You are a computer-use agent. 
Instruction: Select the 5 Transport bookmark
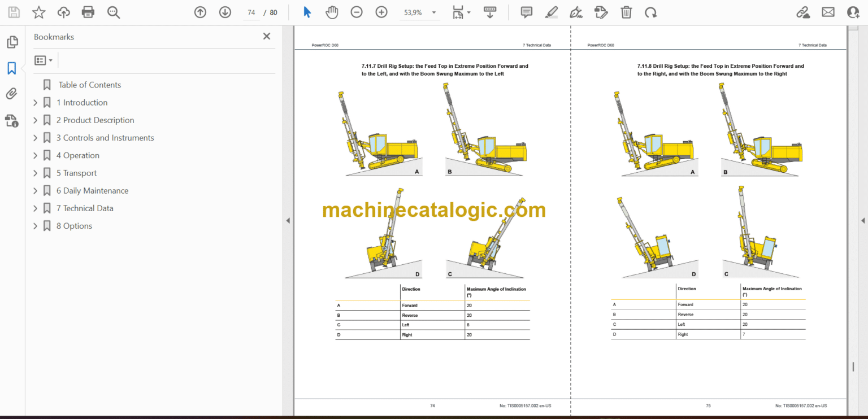[76, 173]
